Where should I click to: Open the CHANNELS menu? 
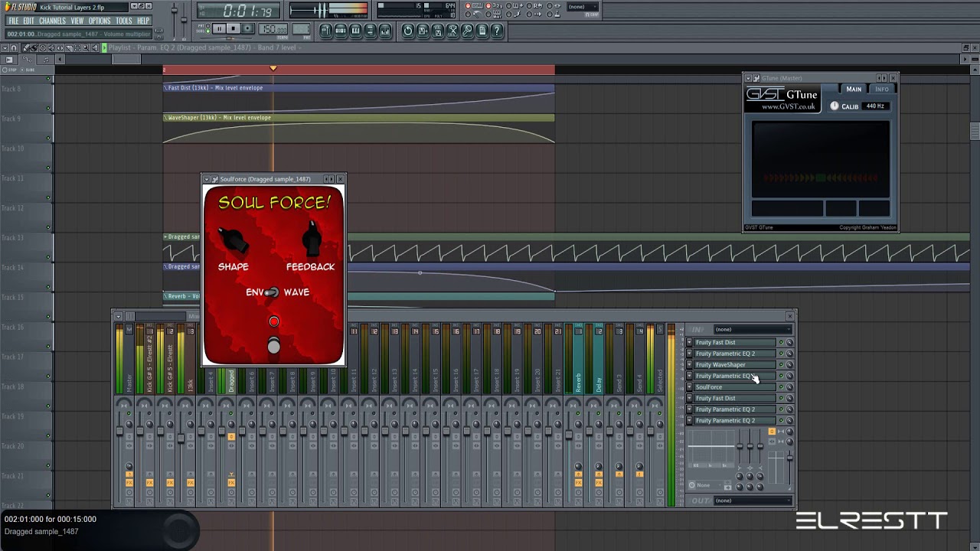52,21
